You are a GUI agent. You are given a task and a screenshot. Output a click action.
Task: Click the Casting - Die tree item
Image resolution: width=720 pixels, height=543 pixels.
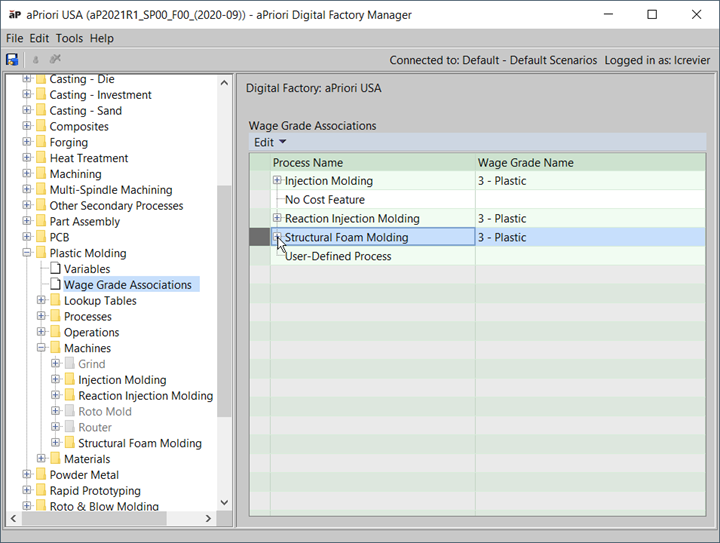click(x=82, y=79)
